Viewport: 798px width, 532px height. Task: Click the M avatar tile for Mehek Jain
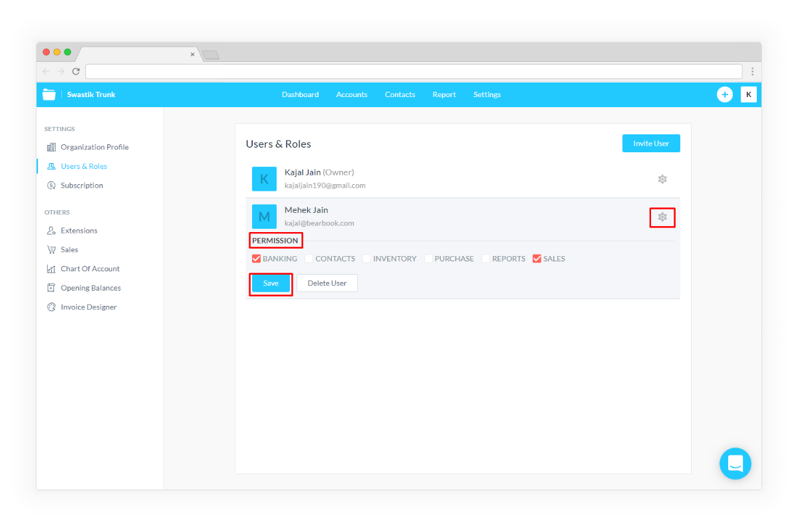pyautogui.click(x=264, y=217)
